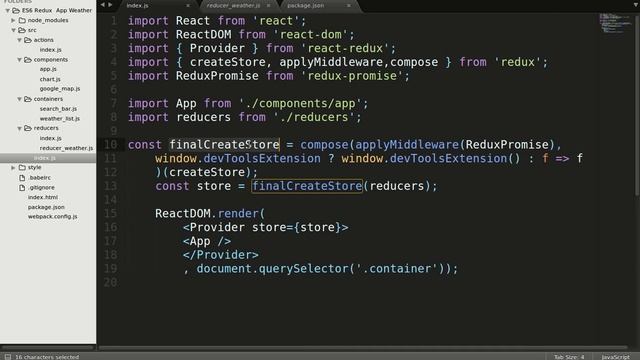Click the components folder icon
This screenshot has width=640, height=360.
point(28,60)
